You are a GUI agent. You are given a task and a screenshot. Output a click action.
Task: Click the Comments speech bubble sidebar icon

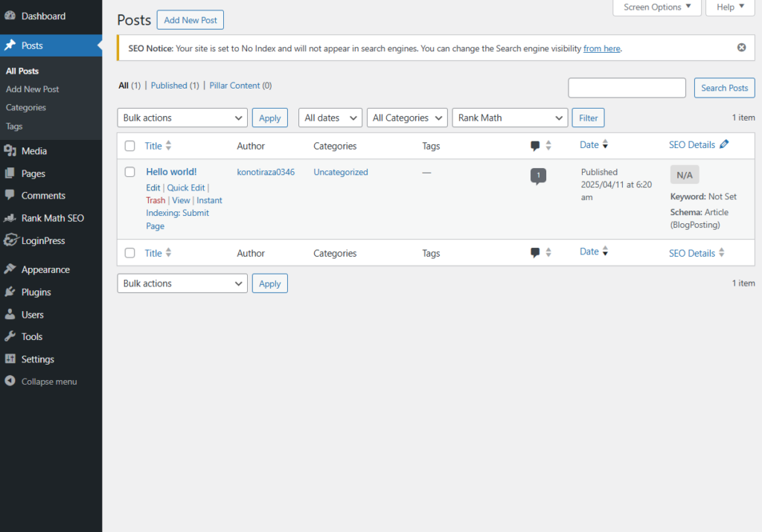(10, 195)
